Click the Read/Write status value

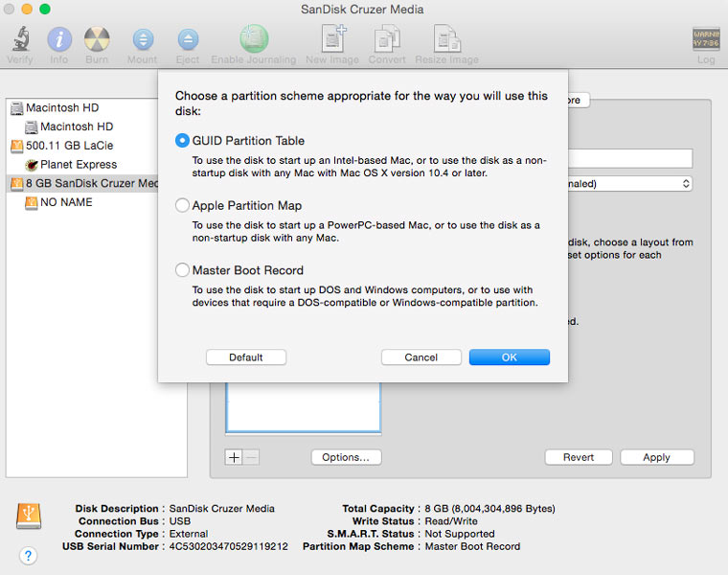(x=451, y=521)
